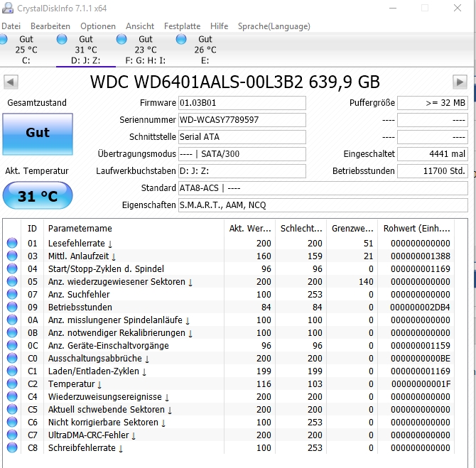
Task: Click status icon of Geräte-Einschaltvorgänge row
Action: point(12,345)
